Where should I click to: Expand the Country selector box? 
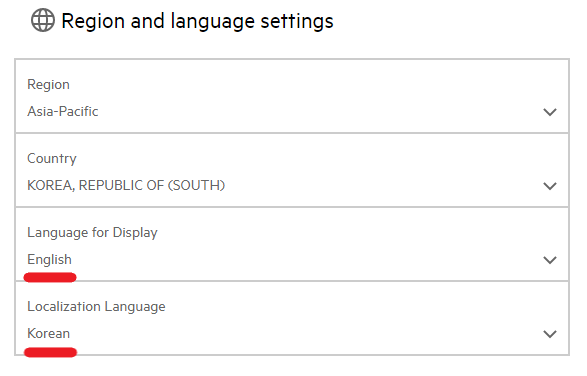292,170
